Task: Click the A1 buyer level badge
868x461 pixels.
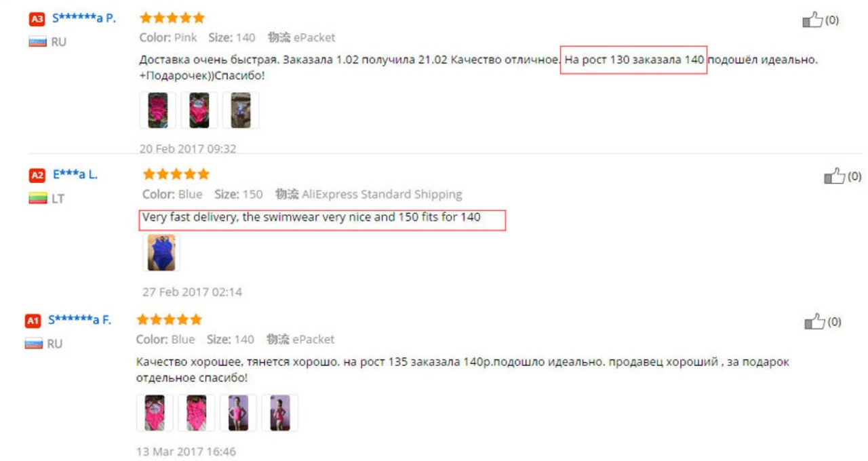Action: (33, 321)
